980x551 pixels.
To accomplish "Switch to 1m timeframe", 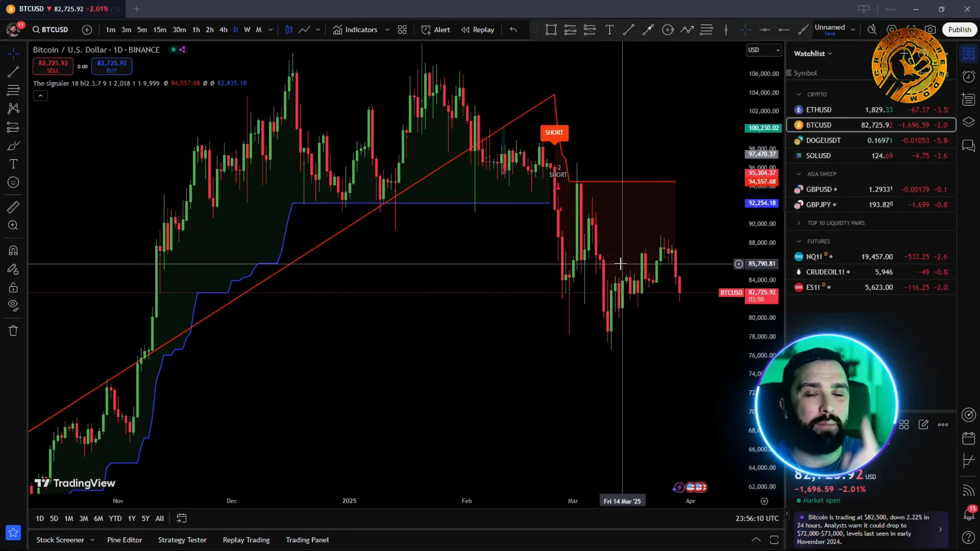I will 110,30.
